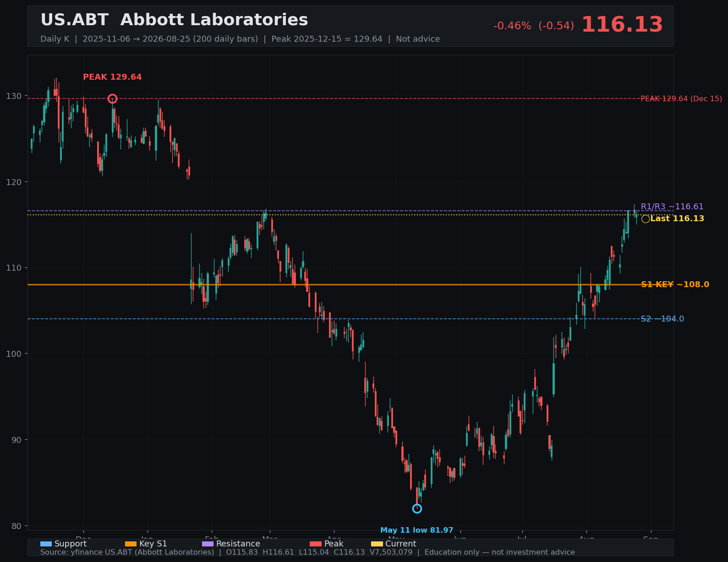Image resolution: width=728 pixels, height=562 pixels.
Task: Click the 'R1/R3 ~116.61' resistance label
Action: (x=672, y=207)
